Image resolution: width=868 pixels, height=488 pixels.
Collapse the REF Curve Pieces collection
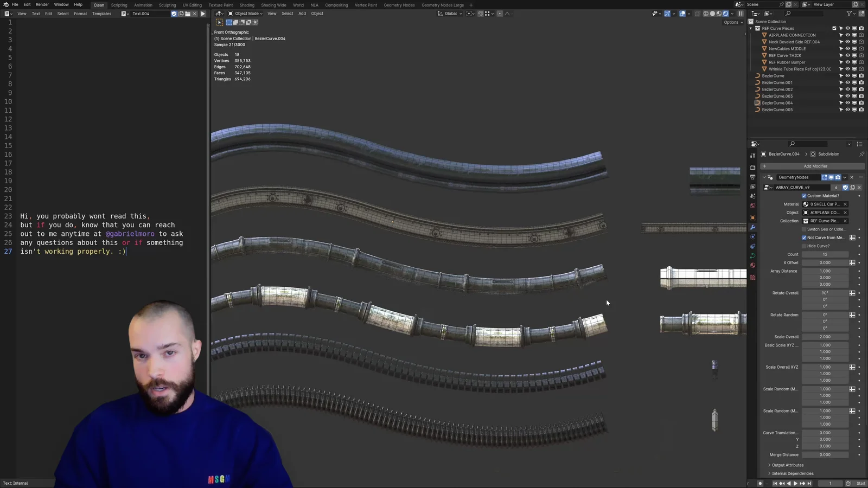click(x=750, y=28)
